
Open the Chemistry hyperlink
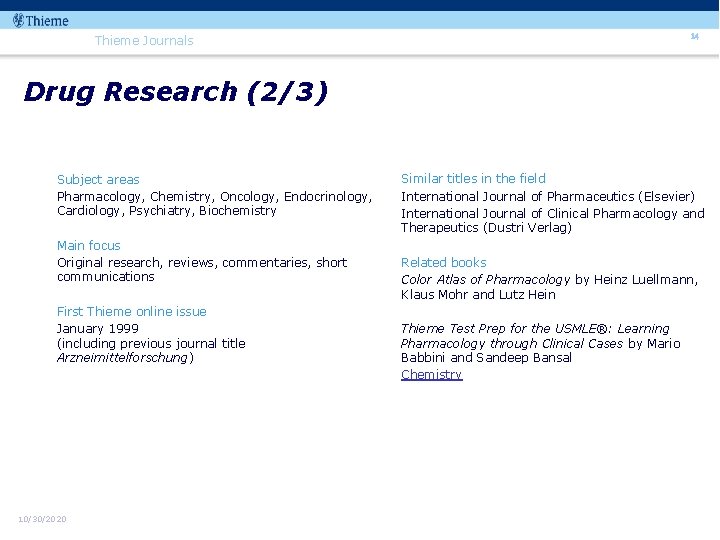(x=432, y=375)
